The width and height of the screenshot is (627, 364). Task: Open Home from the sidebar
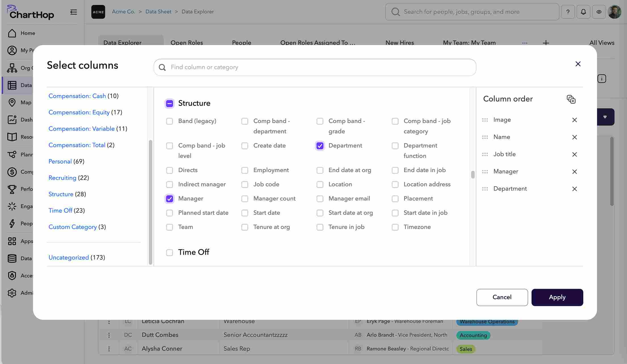pos(28,33)
